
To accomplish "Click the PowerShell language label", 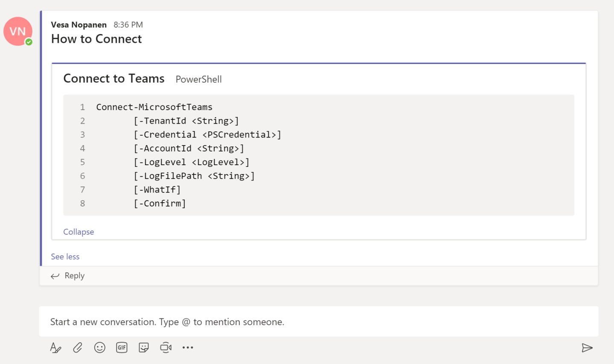I will tap(199, 79).
